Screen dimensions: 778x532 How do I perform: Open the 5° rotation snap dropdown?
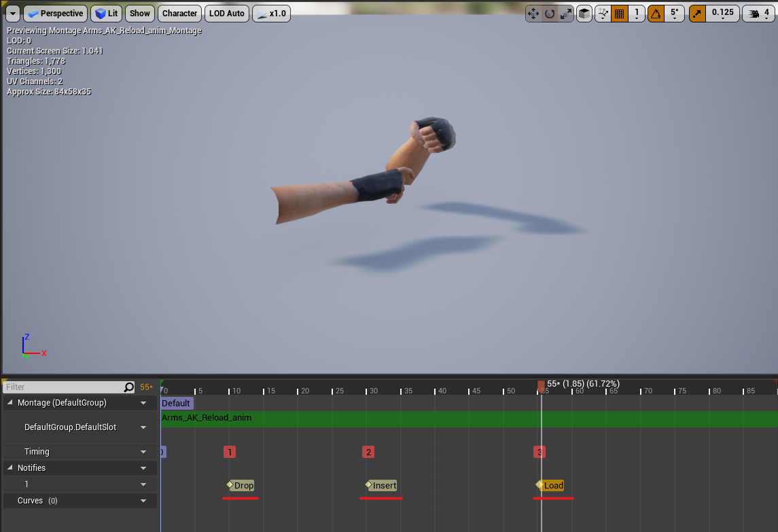coord(675,14)
